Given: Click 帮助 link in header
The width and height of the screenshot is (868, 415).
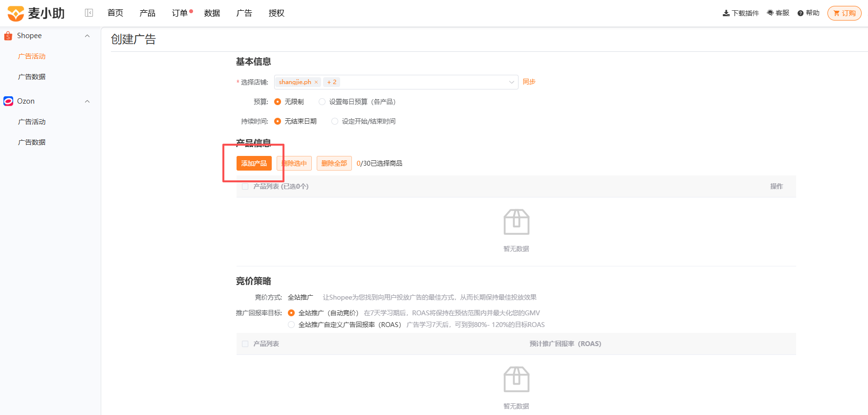Looking at the screenshot, I should click(x=809, y=13).
